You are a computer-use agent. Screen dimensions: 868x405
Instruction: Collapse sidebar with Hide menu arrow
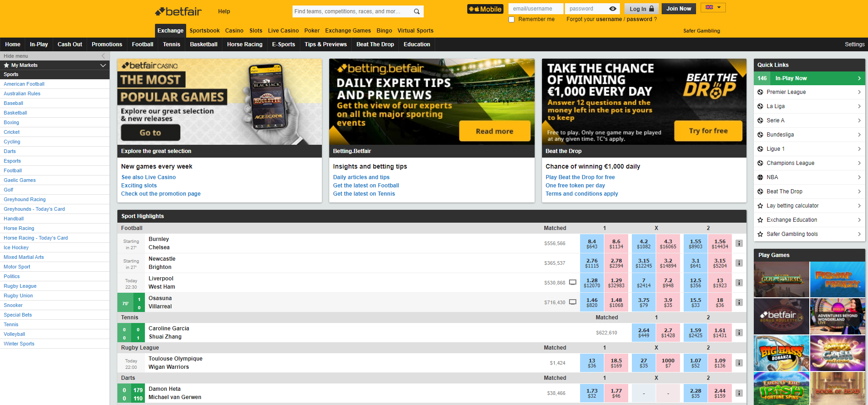[103, 56]
